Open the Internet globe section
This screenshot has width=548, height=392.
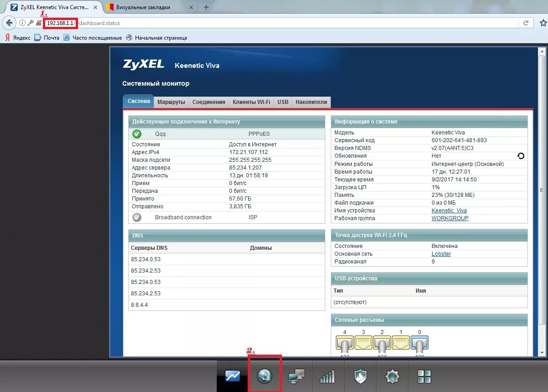click(x=265, y=376)
